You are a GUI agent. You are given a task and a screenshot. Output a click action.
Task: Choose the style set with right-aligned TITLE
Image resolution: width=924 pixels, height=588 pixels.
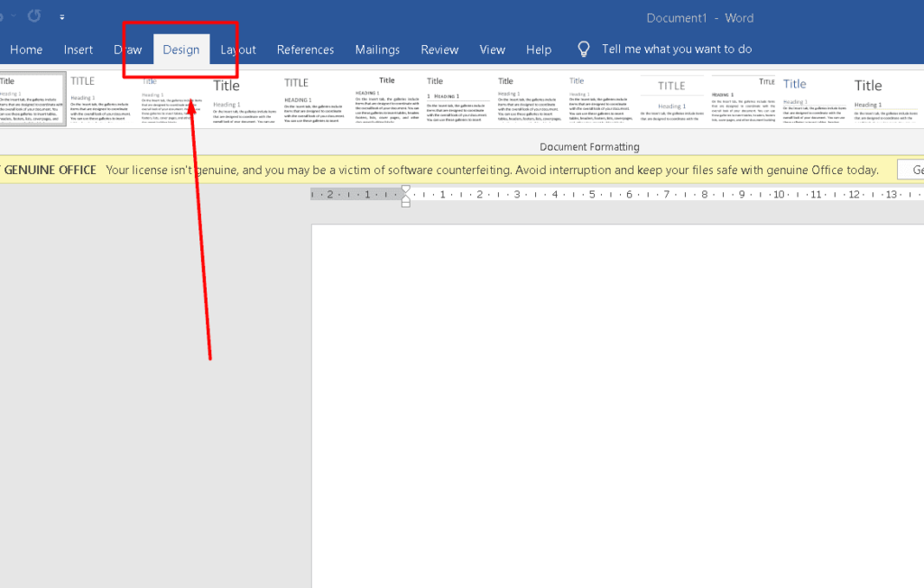click(743, 99)
